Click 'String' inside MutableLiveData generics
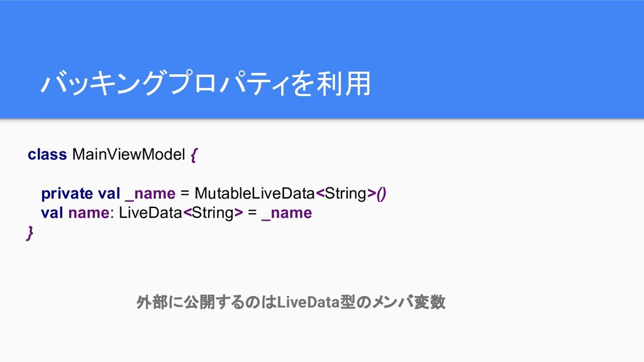Screen dimensions: 644x362 tap(345, 194)
